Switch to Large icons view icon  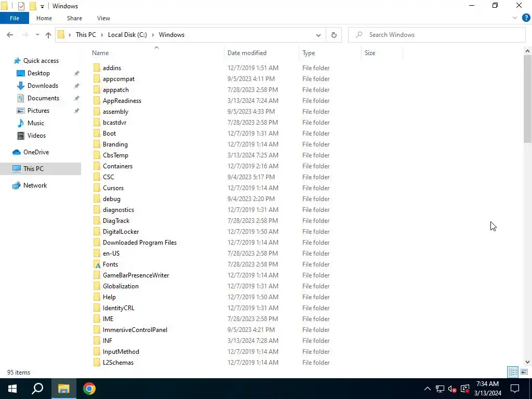(524, 372)
